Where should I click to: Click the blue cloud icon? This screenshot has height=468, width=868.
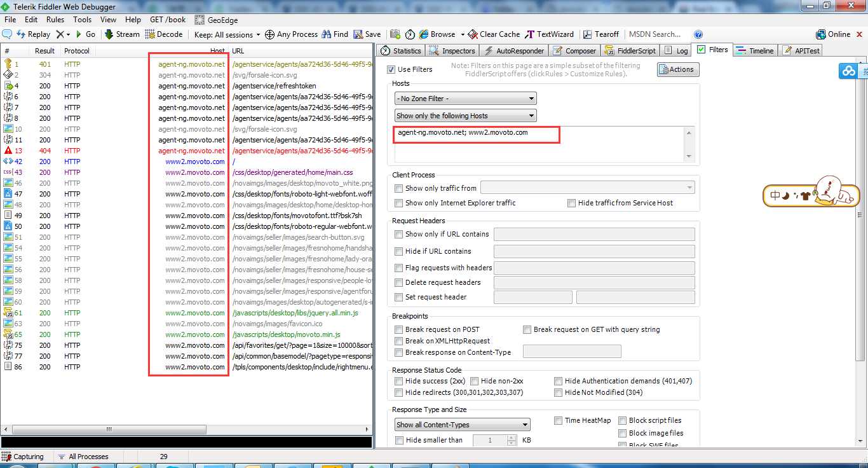[849, 71]
